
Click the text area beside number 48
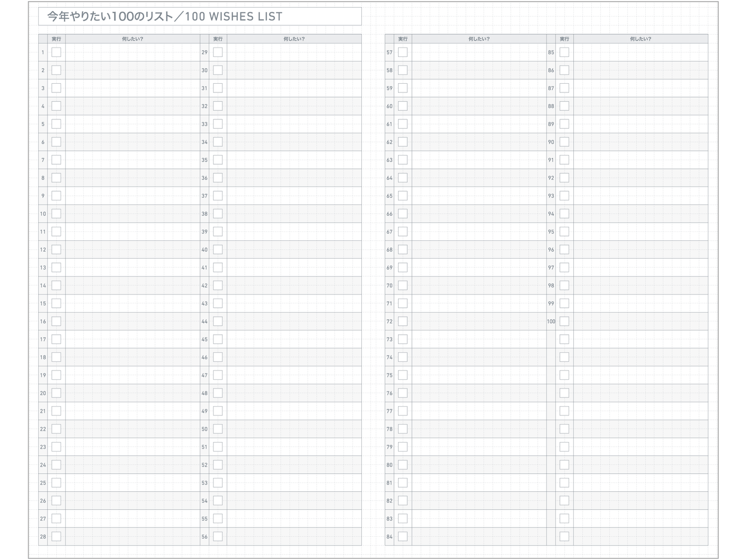[x=294, y=393]
